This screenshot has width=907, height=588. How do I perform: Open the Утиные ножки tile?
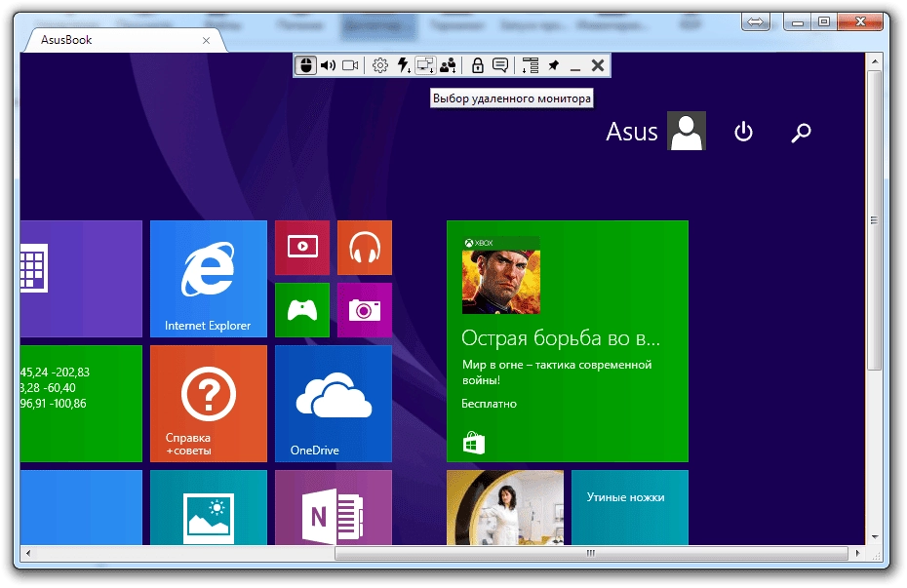pos(630,507)
